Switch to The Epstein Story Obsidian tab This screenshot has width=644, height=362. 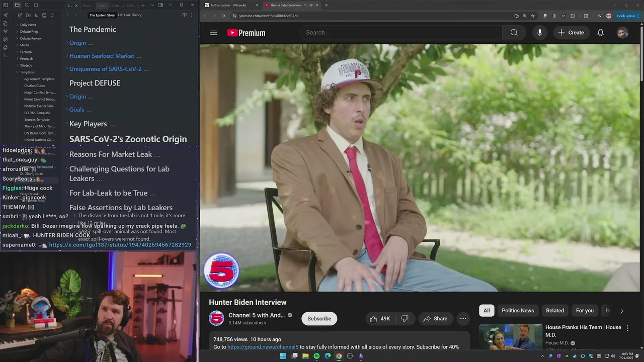click(102, 5)
